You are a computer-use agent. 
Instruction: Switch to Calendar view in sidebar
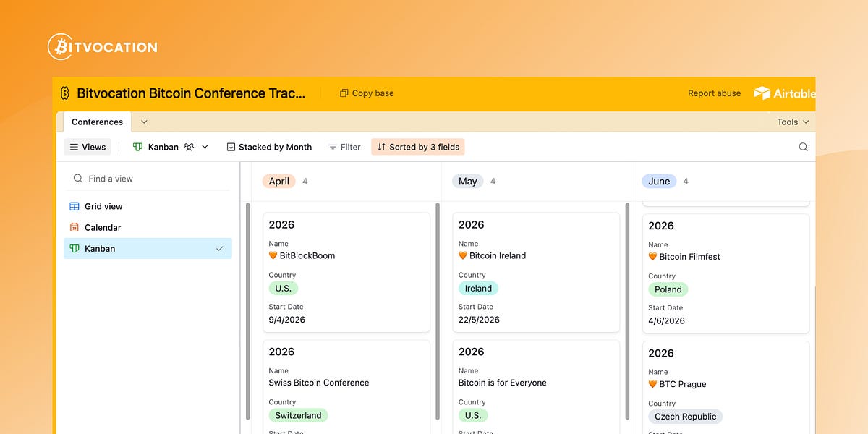click(x=148, y=227)
